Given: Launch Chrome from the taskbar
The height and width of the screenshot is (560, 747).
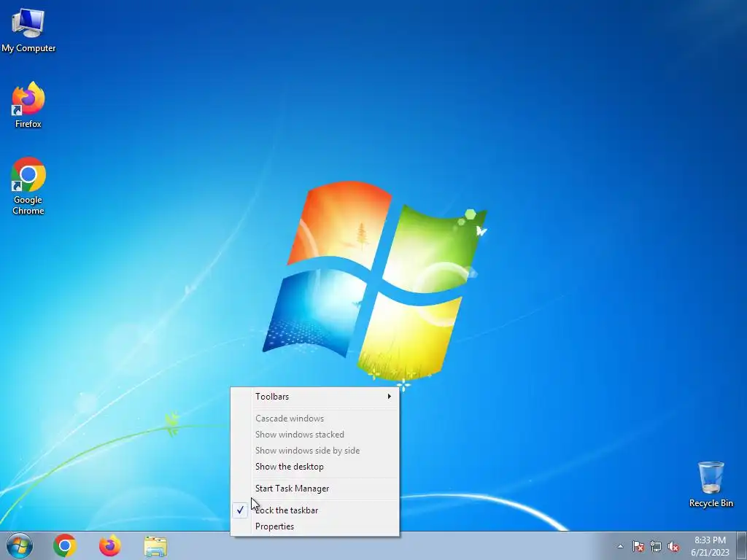Looking at the screenshot, I should click(65, 545).
